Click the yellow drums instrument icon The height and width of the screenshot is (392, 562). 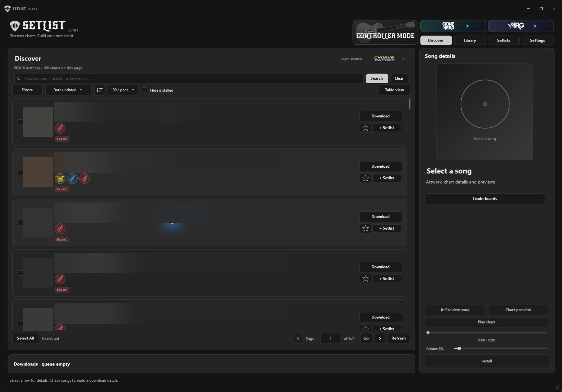click(x=60, y=178)
